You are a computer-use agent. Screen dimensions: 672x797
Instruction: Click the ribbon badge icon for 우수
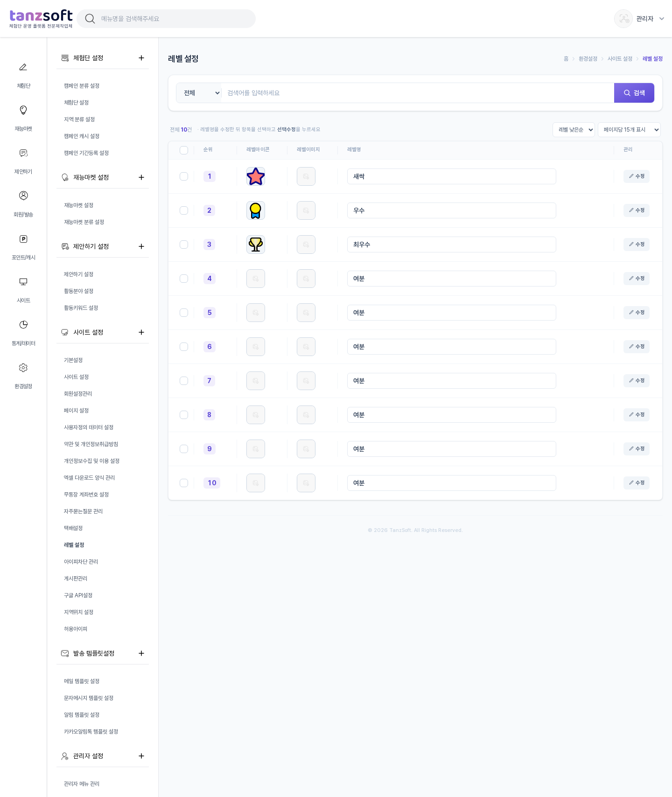[256, 210]
